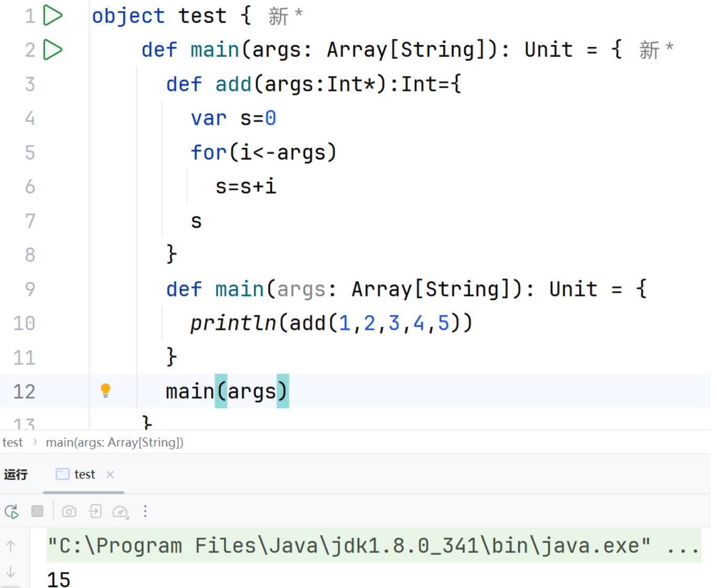This screenshot has height=588, width=717.
Task: Click the 运行 run panel label
Action: 16,475
